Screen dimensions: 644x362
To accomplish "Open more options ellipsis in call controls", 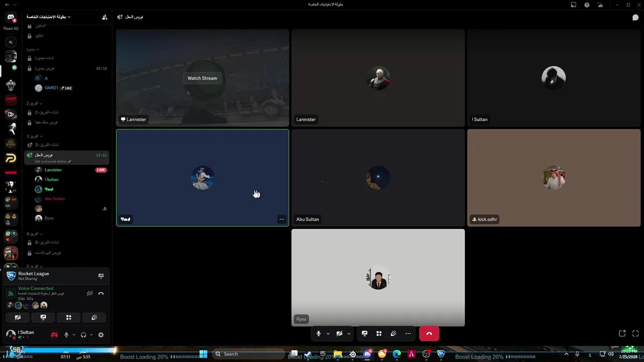I will (x=408, y=333).
